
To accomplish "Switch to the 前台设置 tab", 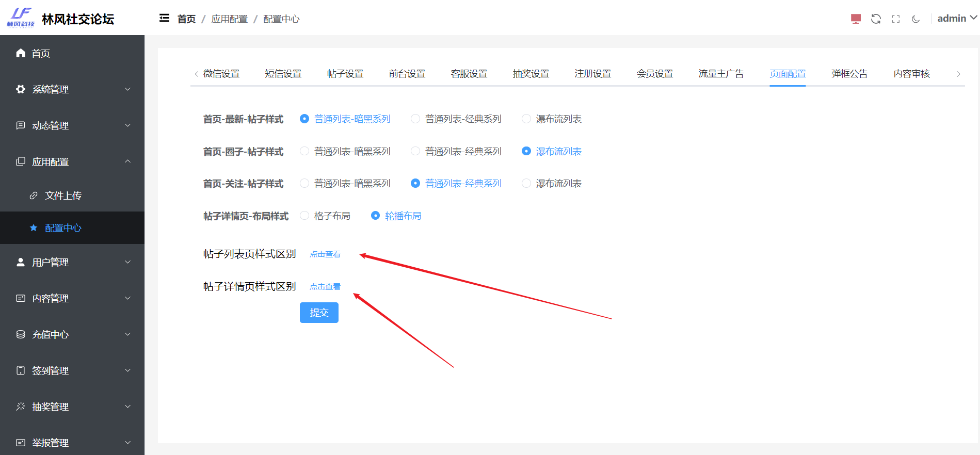I will 407,74.
